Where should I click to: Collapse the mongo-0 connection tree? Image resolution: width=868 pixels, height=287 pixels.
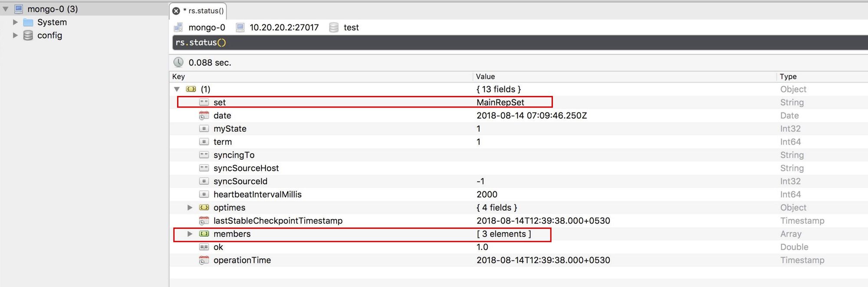(6, 9)
